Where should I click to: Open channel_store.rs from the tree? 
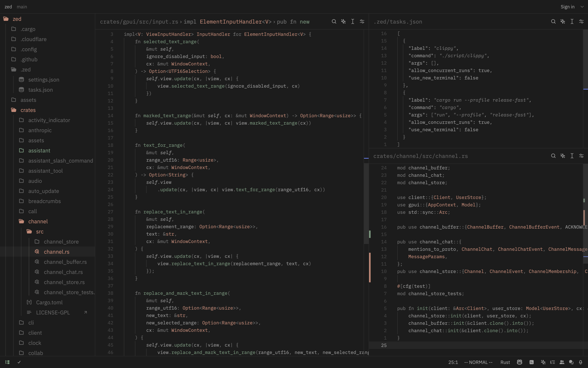[47, 282]
